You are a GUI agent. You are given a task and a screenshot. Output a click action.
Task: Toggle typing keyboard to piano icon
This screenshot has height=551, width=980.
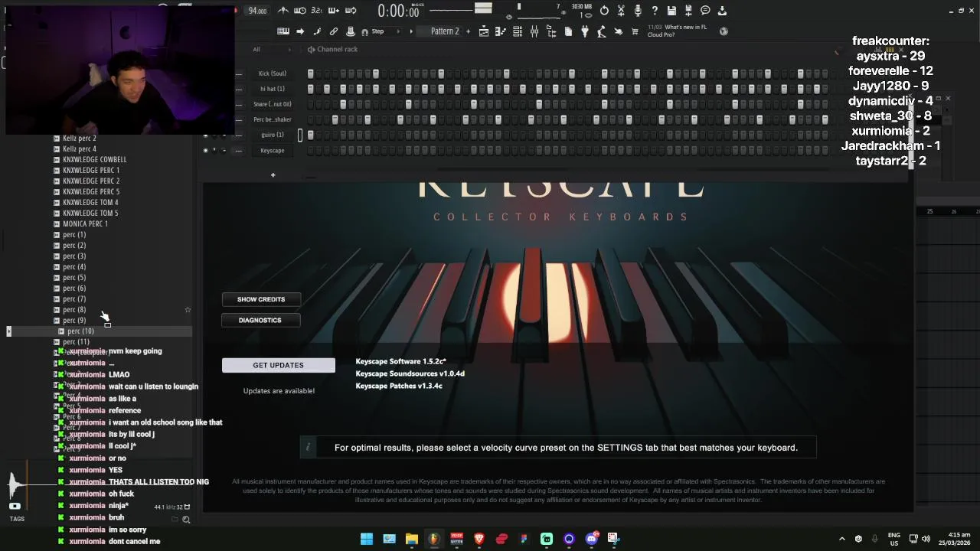pyautogui.click(x=283, y=31)
